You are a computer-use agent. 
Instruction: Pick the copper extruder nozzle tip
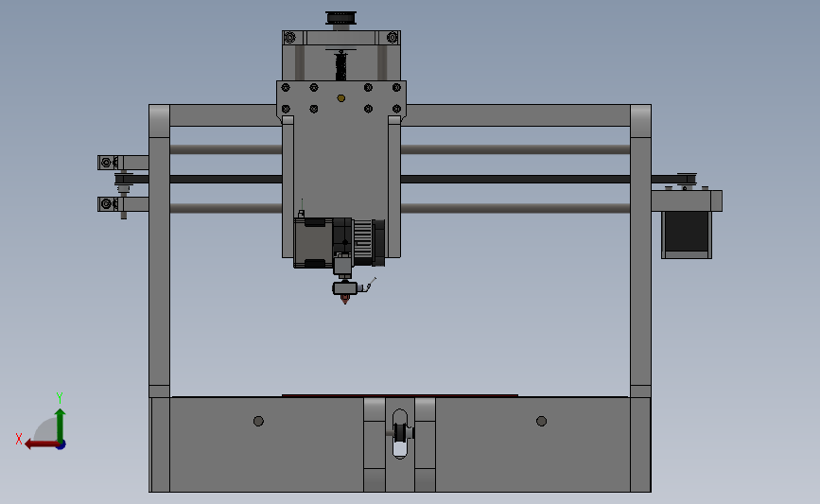pos(344,299)
